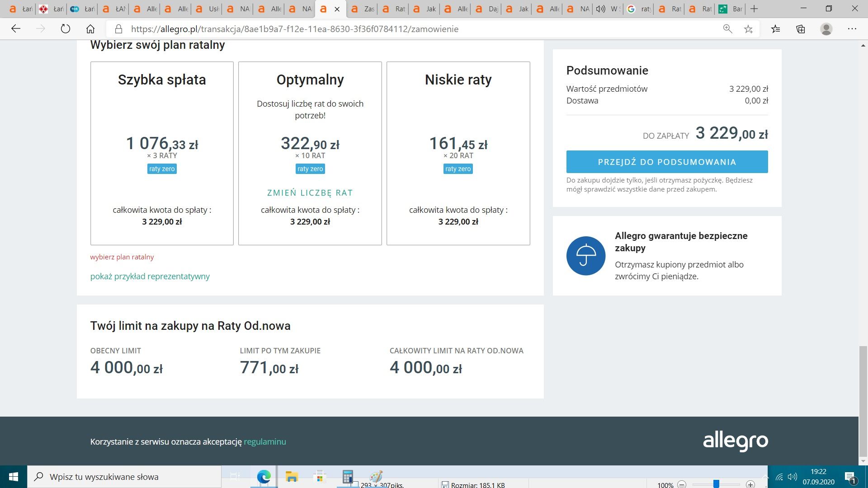
Task: Expand ZMIEŃ LICZBĘ RAT option
Action: (x=310, y=193)
